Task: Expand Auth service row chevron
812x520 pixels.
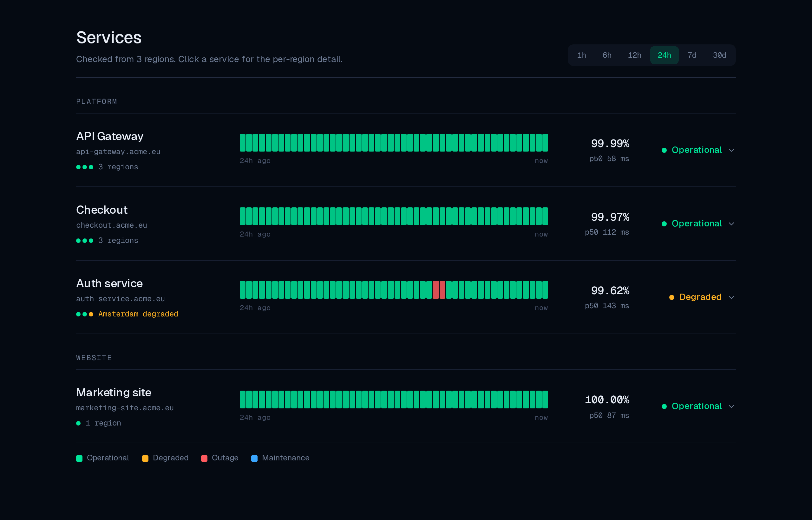Action: pyautogui.click(x=731, y=297)
